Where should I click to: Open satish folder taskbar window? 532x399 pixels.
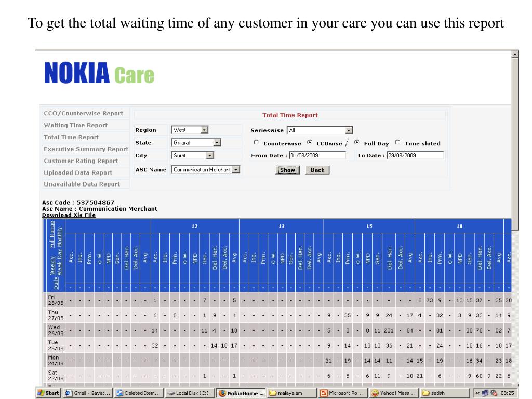[x=445, y=393]
